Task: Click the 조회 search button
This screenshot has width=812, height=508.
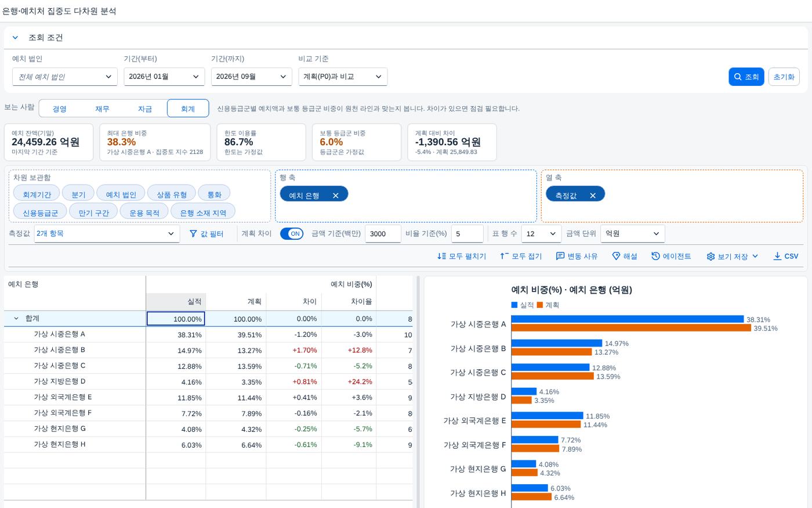Action: click(746, 77)
